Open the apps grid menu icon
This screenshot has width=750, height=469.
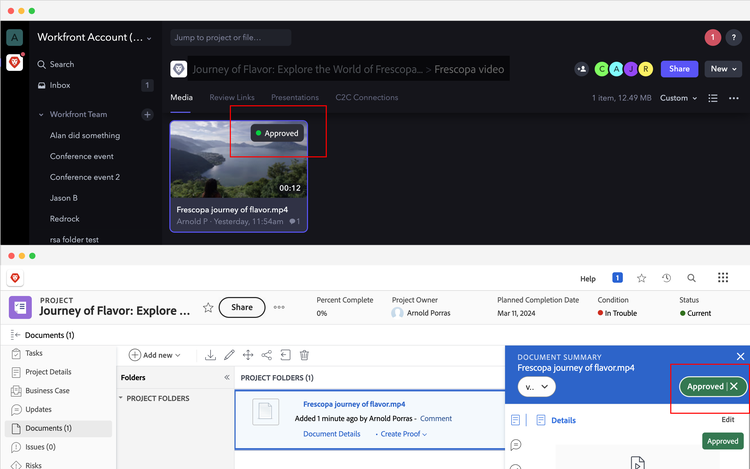(x=723, y=278)
